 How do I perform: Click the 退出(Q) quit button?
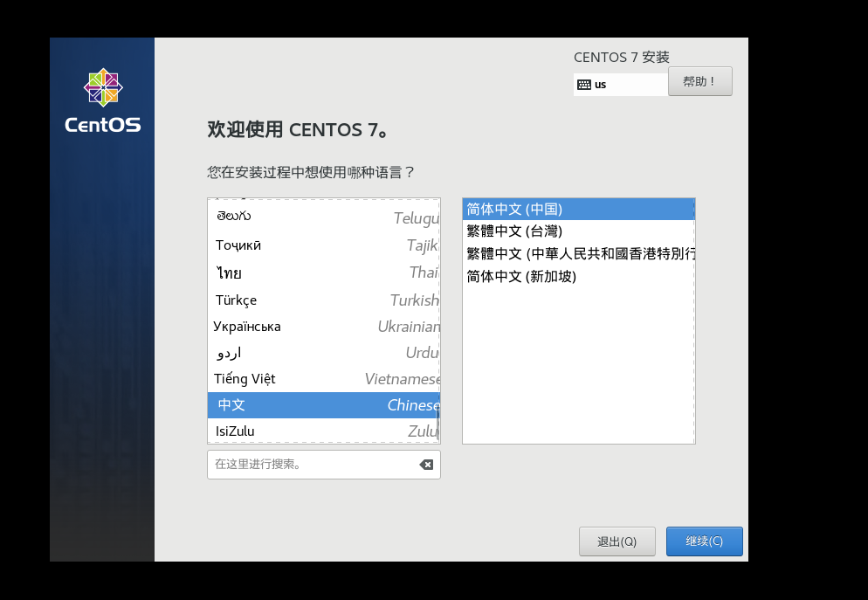click(617, 541)
